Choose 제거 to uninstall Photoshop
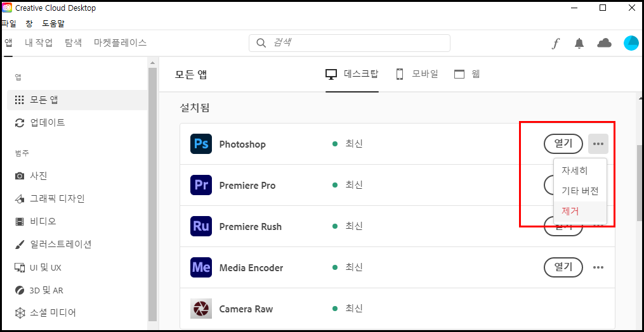644x332 pixels. (580, 212)
